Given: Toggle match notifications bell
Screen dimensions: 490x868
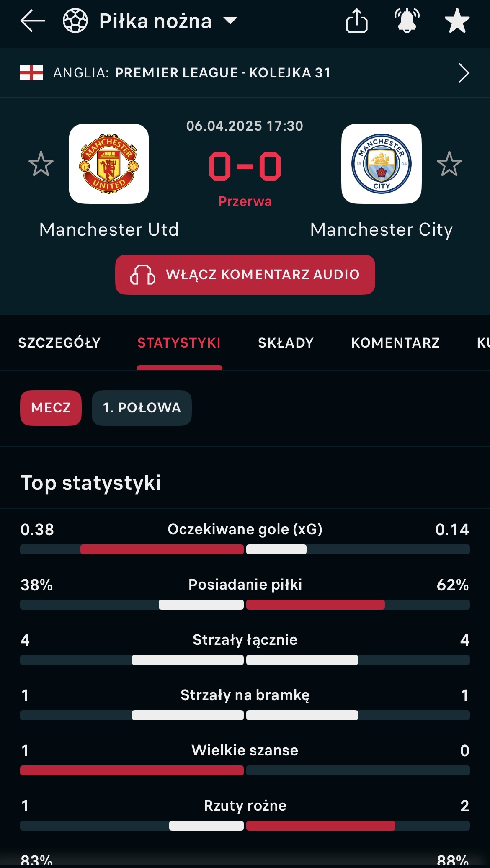Looking at the screenshot, I should (x=407, y=21).
